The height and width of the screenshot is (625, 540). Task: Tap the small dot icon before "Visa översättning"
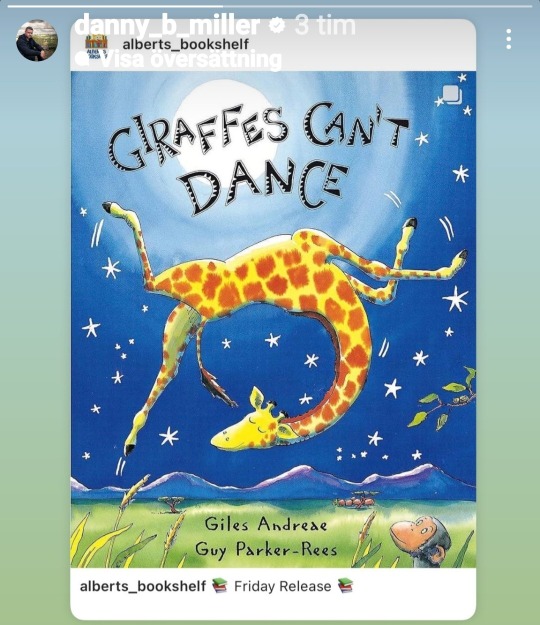point(82,60)
